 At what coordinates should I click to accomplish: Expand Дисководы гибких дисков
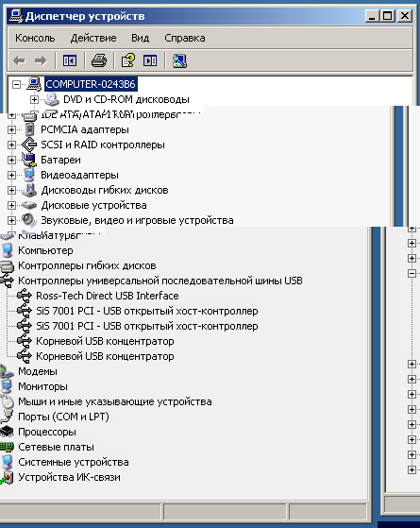click(x=11, y=190)
